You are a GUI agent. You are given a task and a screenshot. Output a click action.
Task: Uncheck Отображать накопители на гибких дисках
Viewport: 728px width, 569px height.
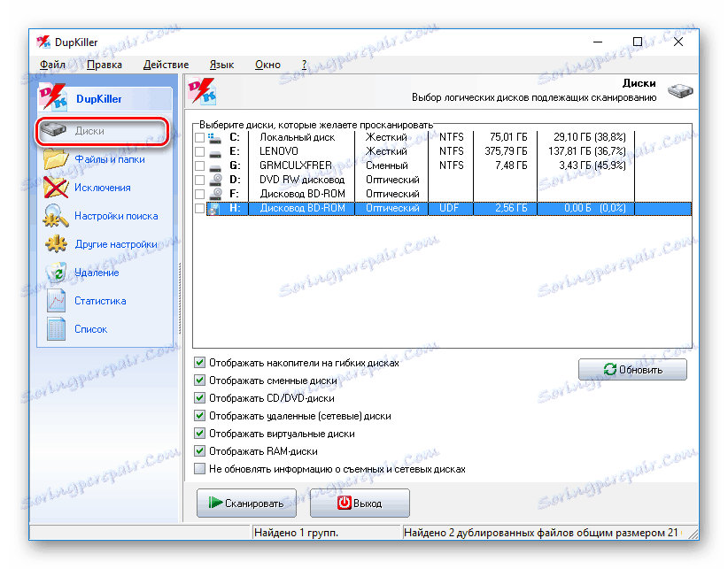[199, 363]
